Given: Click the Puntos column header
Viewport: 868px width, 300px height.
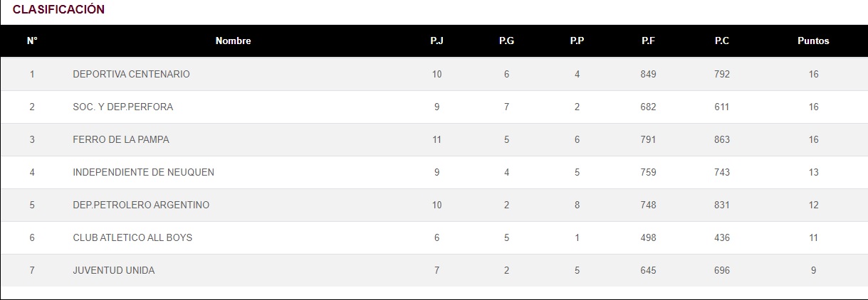Looking at the screenshot, I should click(813, 41).
